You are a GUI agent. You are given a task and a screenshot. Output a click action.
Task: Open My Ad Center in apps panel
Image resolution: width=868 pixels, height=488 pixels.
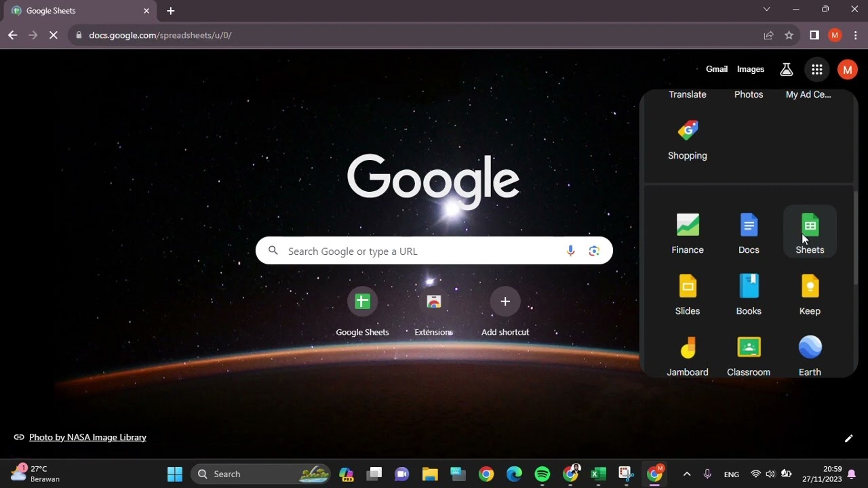pyautogui.click(x=808, y=94)
